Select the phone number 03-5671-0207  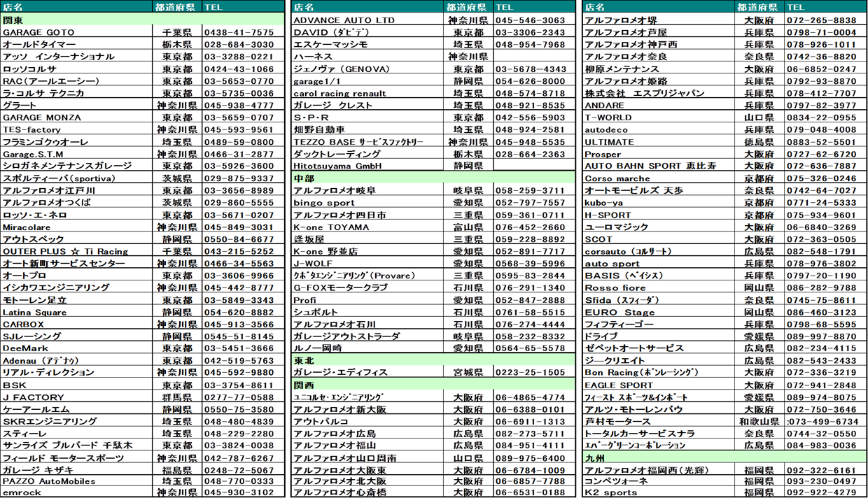point(239,215)
